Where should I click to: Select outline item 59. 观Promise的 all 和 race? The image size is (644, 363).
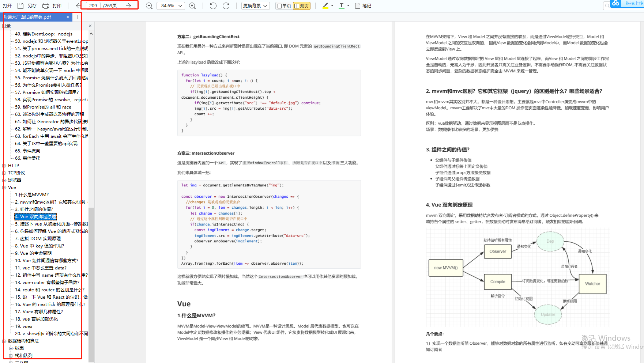[43, 107]
